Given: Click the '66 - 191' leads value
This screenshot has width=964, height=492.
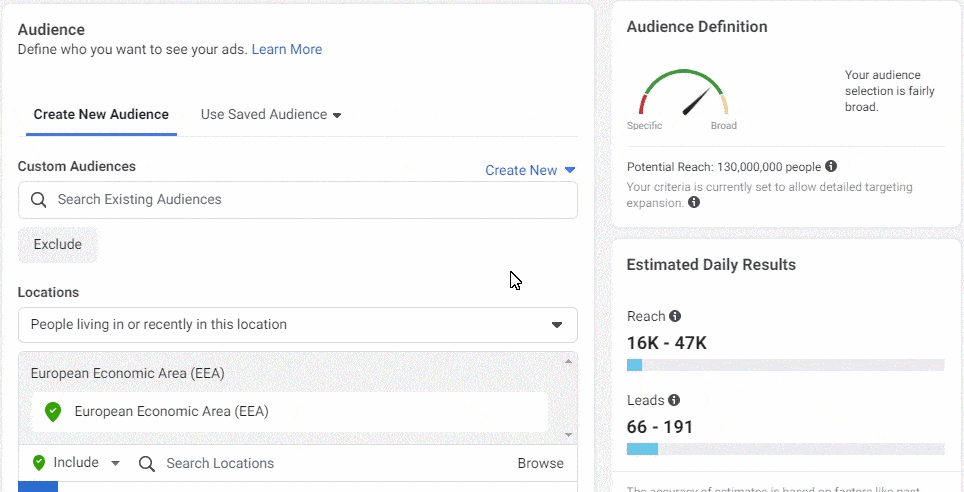Looking at the screenshot, I should point(660,427).
